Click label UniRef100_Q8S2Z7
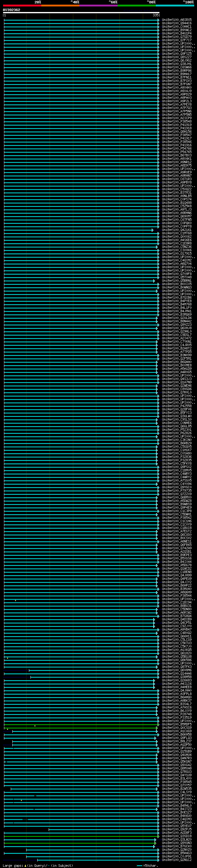The height and width of the screenshot is (868, 197). 177,57
